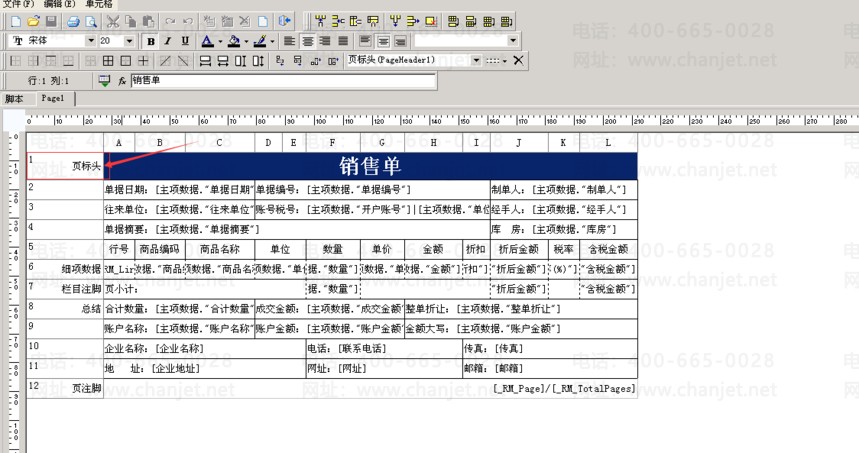Select the 企业名称: [企业名称] cell
859x453 pixels.
coord(204,348)
